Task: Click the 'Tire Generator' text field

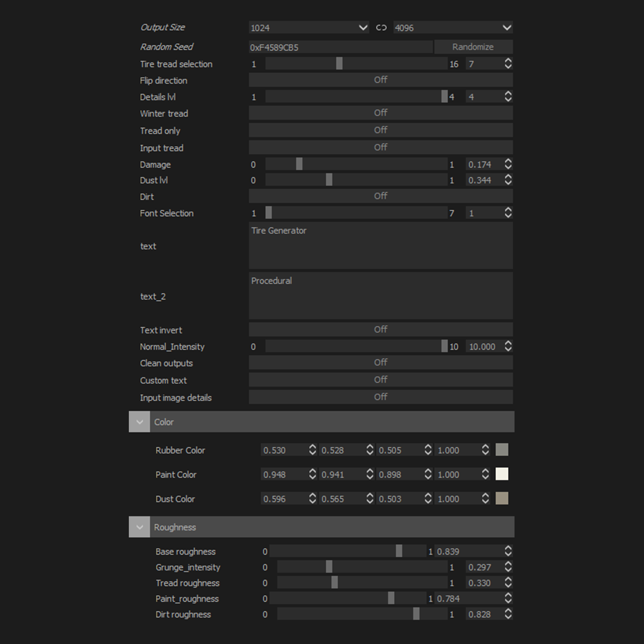Action: point(381,245)
